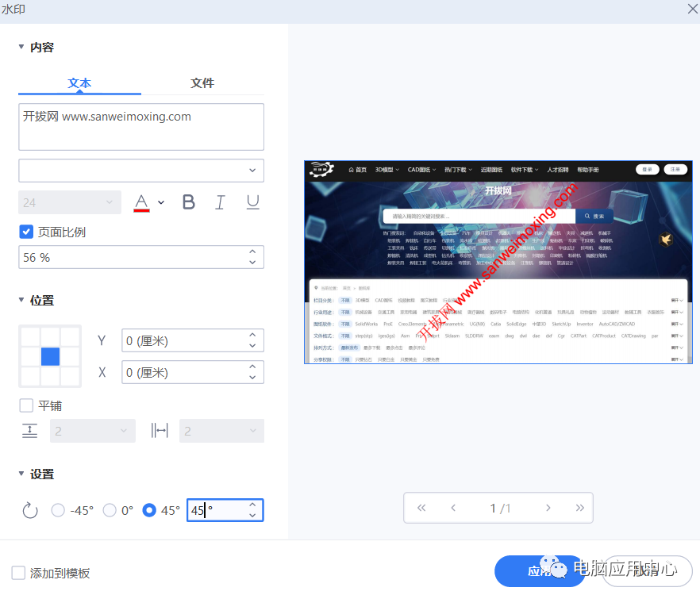Collapse the 设置 section

pos(21,474)
